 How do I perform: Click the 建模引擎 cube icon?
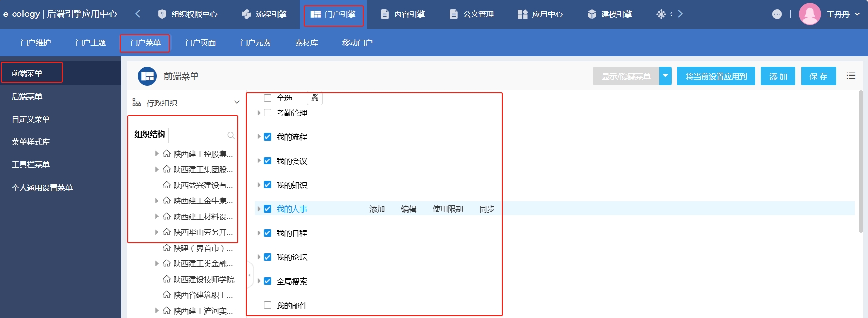(x=592, y=14)
